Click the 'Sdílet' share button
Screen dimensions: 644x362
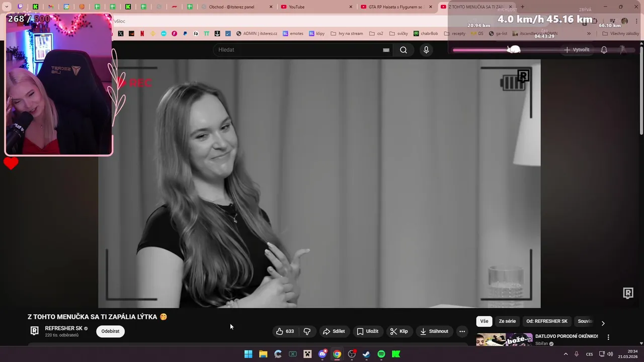coord(334,331)
